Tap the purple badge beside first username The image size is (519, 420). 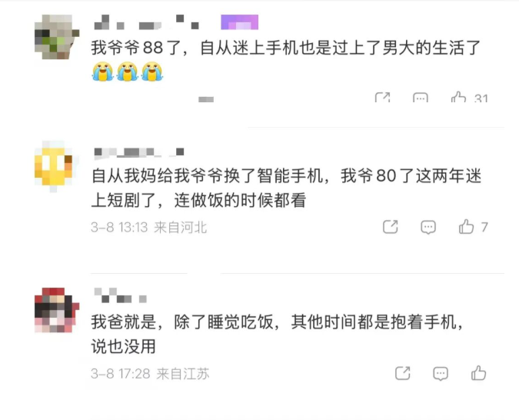click(240, 22)
